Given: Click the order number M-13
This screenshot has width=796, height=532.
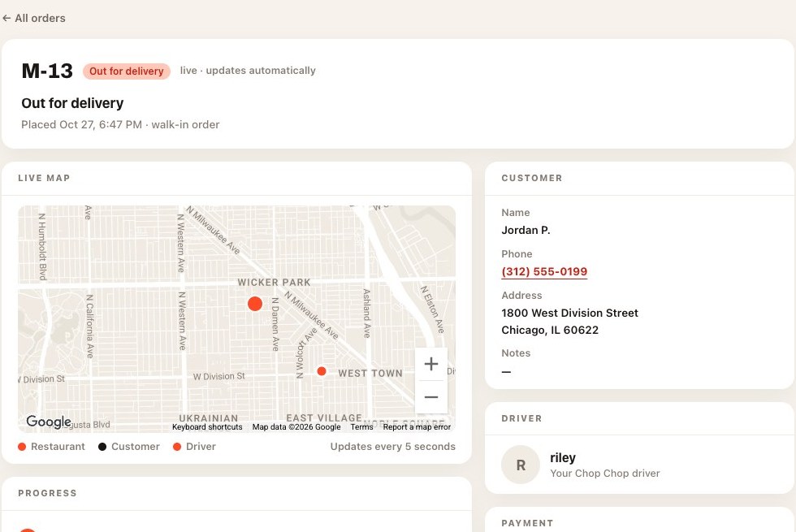Looking at the screenshot, I should pos(47,71).
